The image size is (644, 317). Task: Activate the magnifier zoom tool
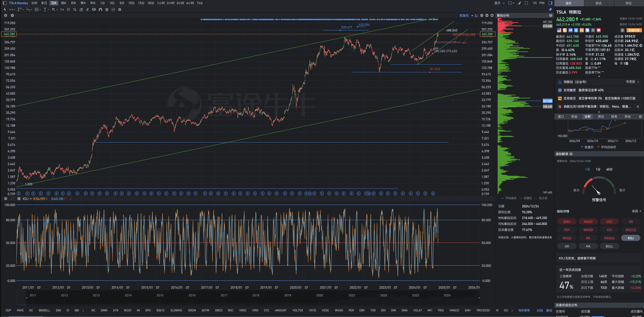[75, 9]
